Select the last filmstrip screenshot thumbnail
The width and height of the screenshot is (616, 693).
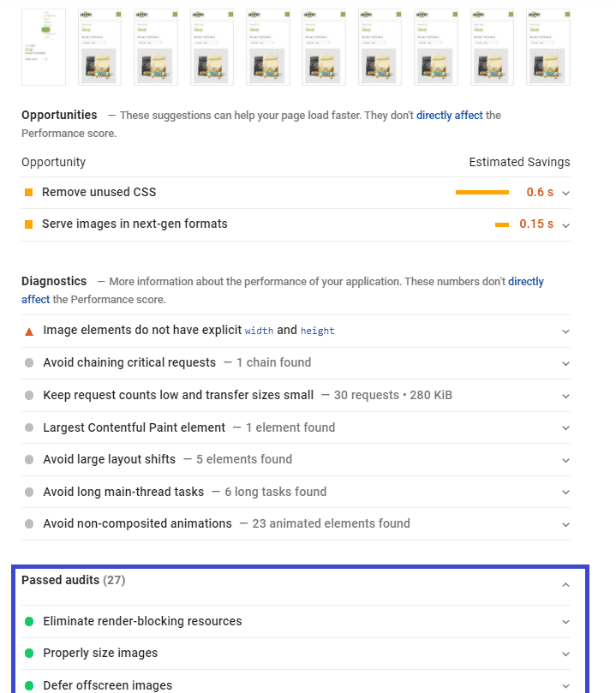[x=548, y=47]
